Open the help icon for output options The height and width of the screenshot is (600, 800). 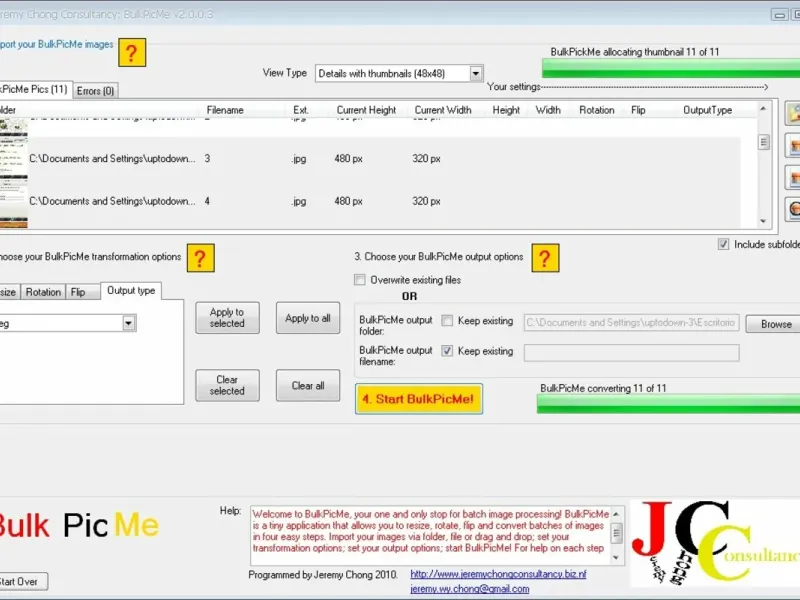pos(545,258)
